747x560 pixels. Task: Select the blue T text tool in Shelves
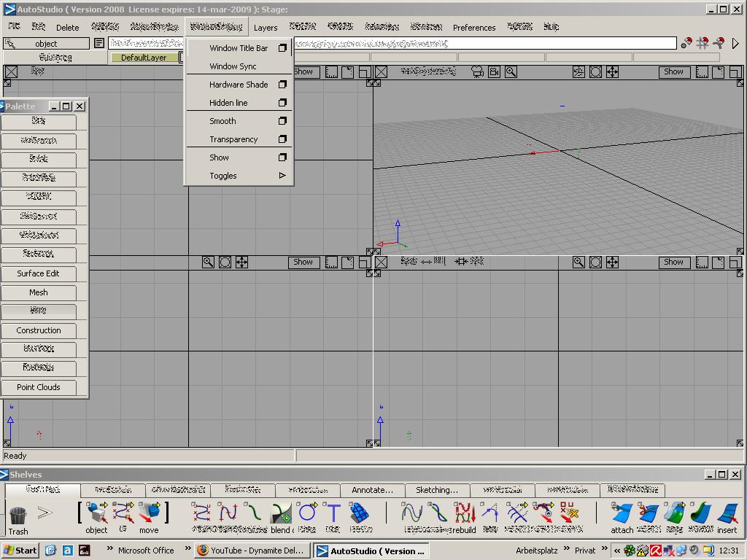[333, 513]
